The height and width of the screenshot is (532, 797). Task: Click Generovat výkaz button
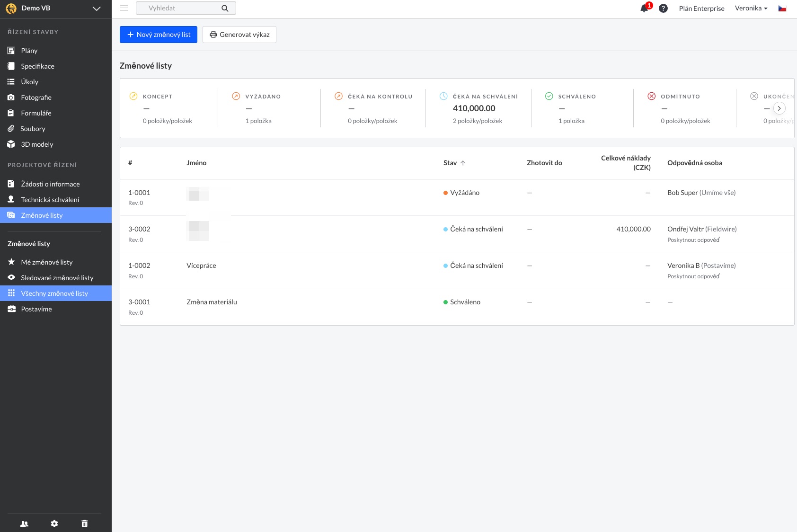point(239,35)
